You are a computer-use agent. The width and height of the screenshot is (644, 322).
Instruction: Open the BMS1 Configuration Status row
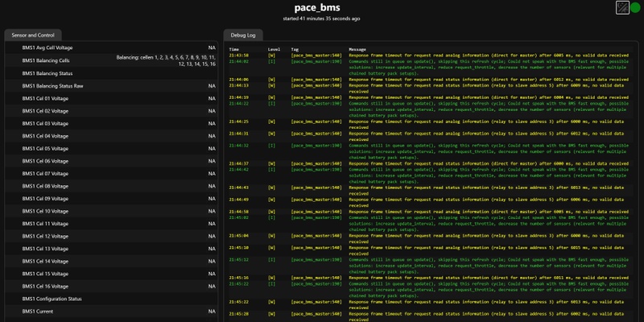[x=111, y=299]
